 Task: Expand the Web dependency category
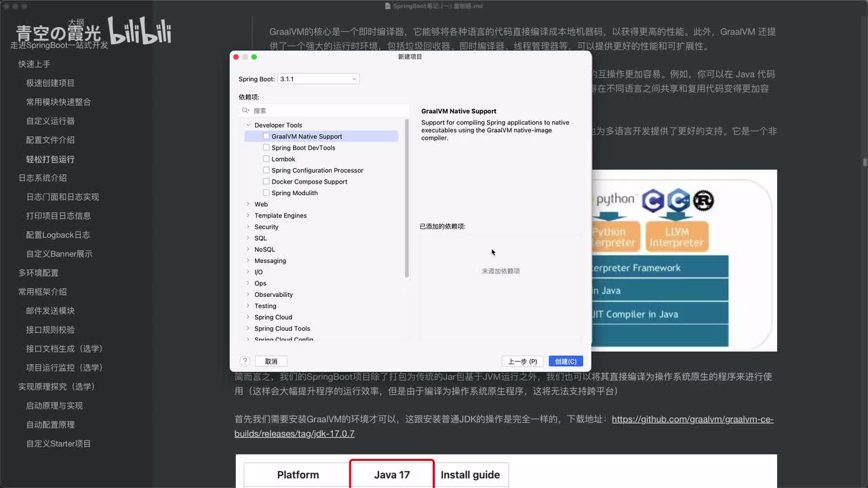coord(248,204)
